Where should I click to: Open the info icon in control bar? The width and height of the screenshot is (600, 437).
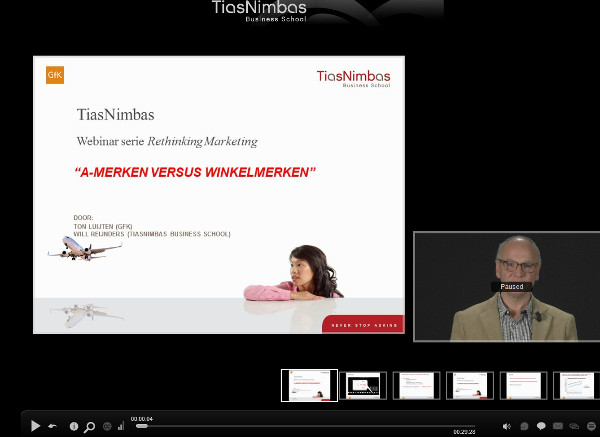(74, 426)
